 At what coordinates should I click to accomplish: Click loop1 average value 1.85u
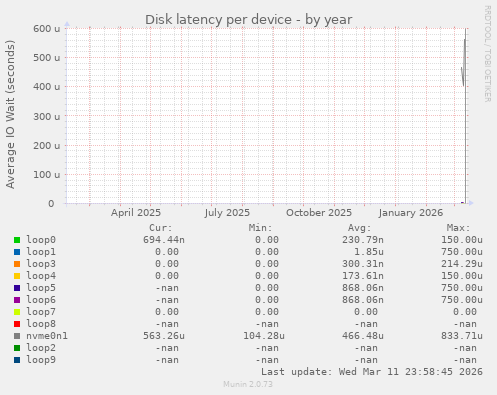click(x=369, y=252)
